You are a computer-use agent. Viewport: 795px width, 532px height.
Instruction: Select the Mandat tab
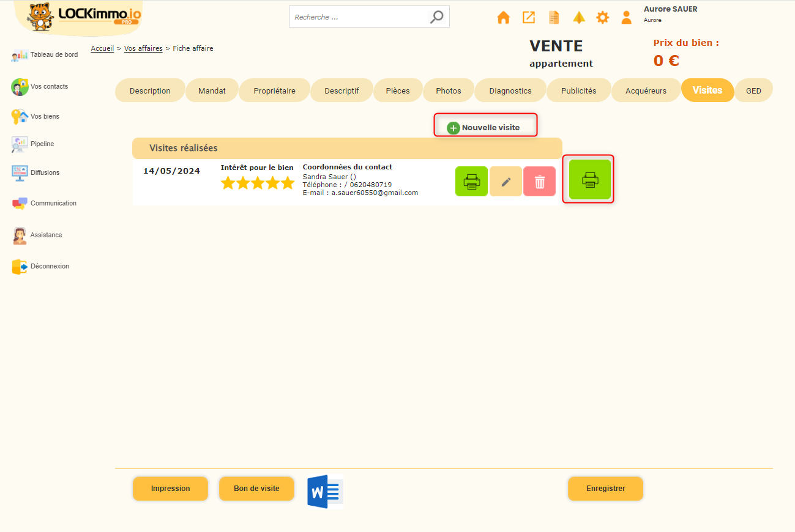point(212,91)
